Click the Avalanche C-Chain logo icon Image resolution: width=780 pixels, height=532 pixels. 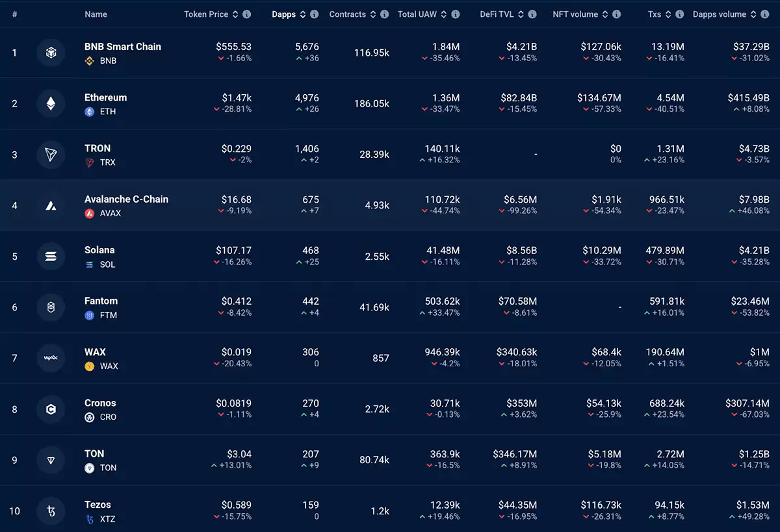click(x=51, y=205)
